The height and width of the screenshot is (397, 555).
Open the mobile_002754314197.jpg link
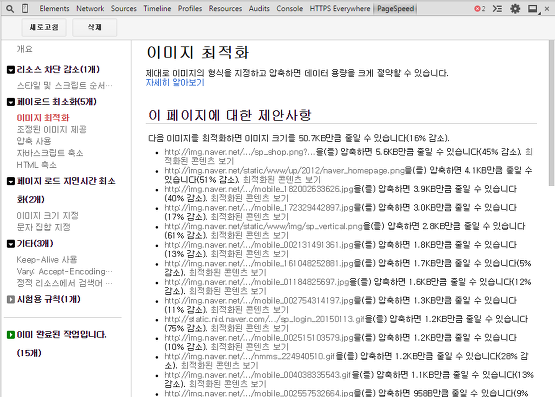[259, 300]
